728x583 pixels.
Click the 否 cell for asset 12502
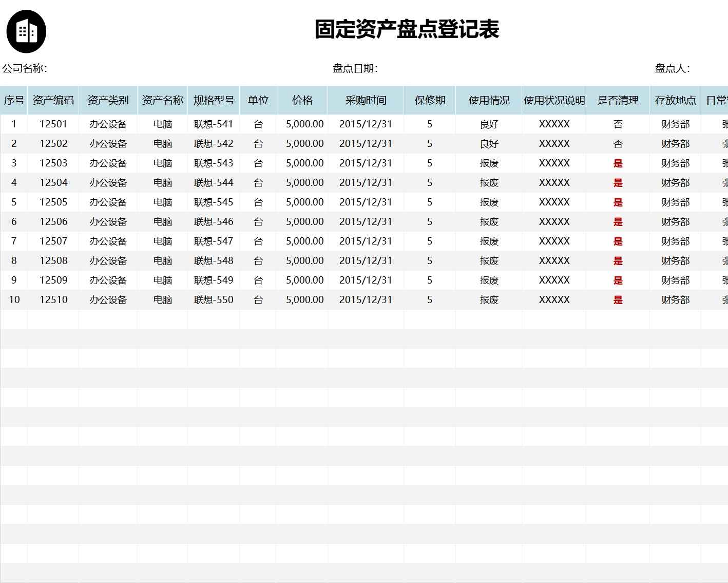click(x=618, y=143)
